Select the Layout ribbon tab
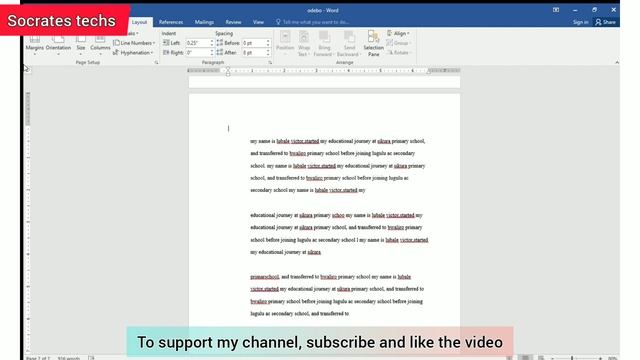 [x=139, y=22]
